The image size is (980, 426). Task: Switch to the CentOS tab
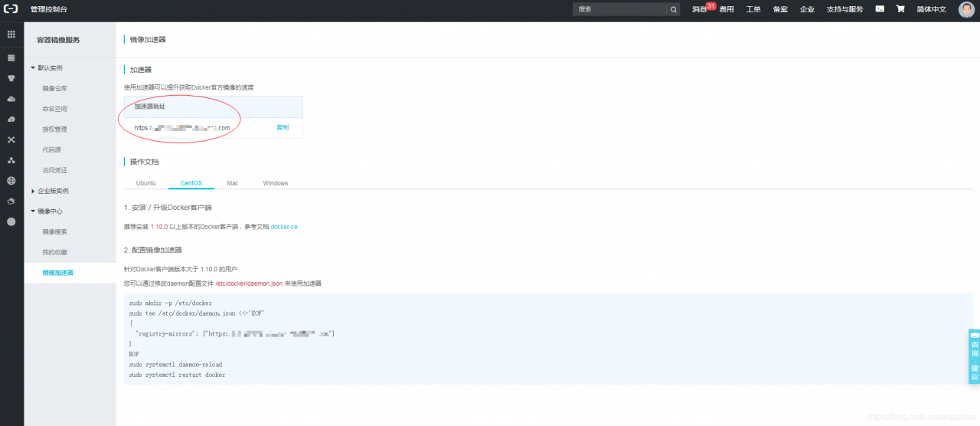pos(191,183)
